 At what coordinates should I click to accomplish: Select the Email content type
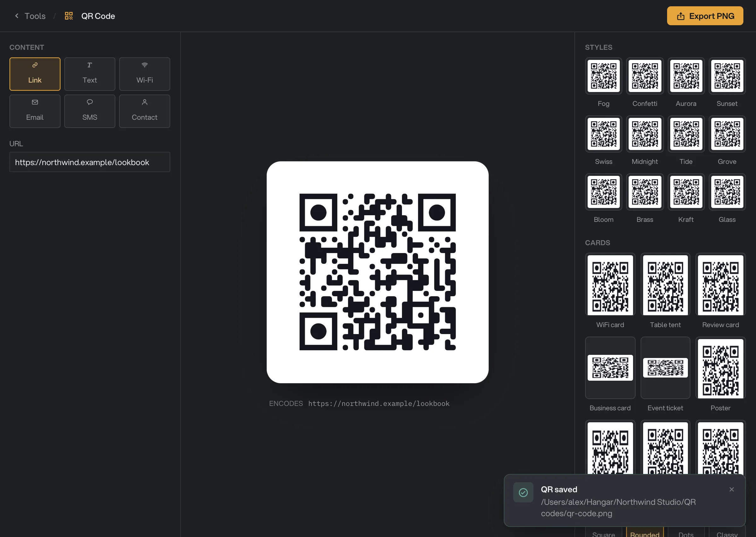point(35,111)
